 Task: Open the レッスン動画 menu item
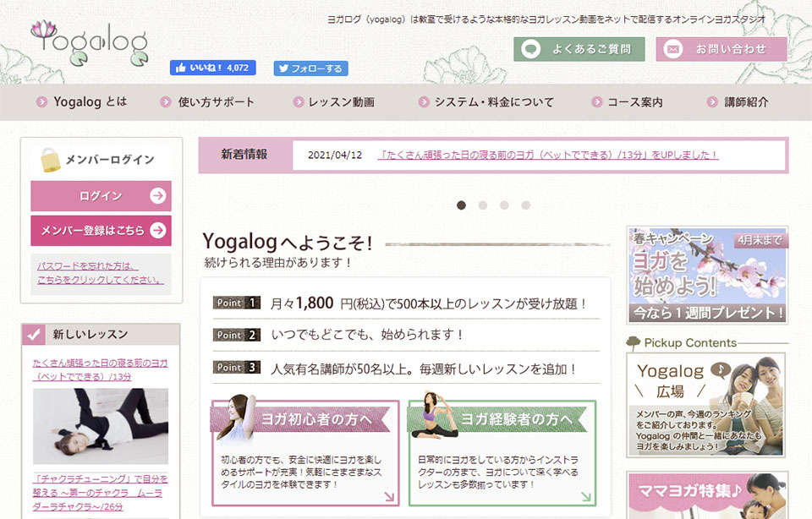pos(333,102)
